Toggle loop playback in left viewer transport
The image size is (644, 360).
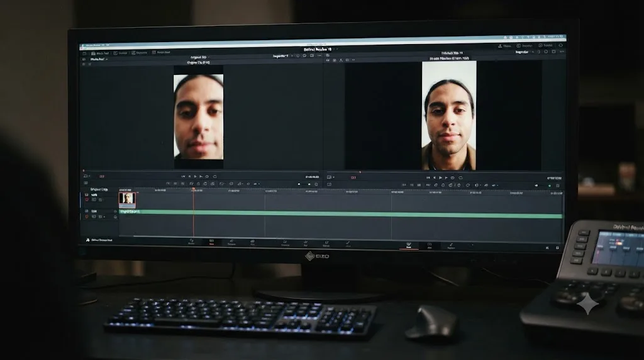214,176
